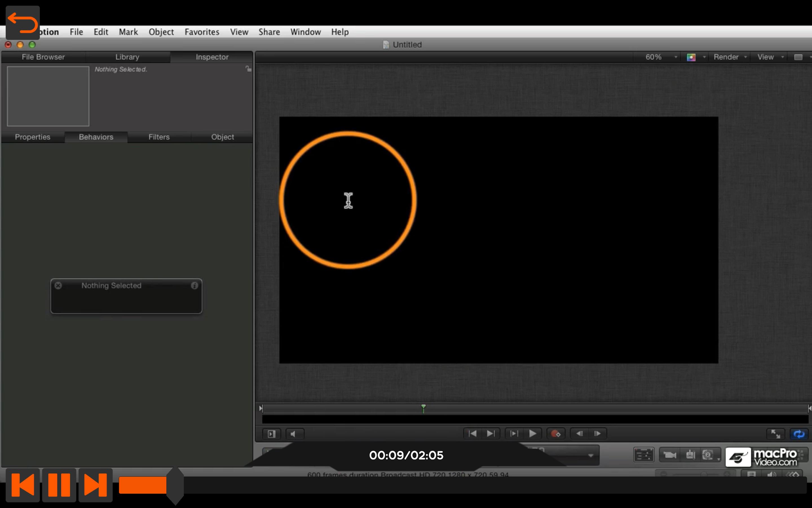The width and height of the screenshot is (812, 508).
Task: Expand the toolbar dropdown left of HUD button
Action: [591, 456]
